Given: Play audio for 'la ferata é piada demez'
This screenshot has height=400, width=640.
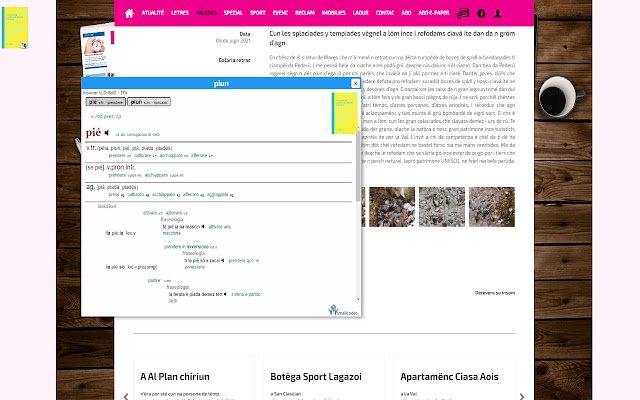Looking at the screenshot, I should 225,294.
